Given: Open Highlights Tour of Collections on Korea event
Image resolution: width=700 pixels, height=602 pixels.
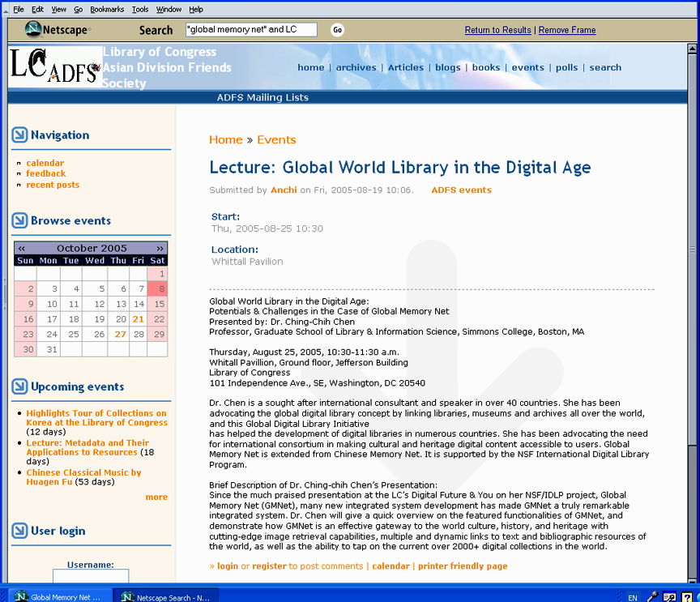Looking at the screenshot, I should pos(97,418).
